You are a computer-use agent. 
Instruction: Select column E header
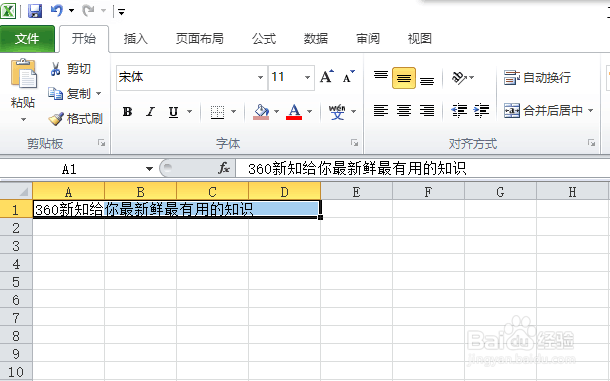(x=356, y=191)
